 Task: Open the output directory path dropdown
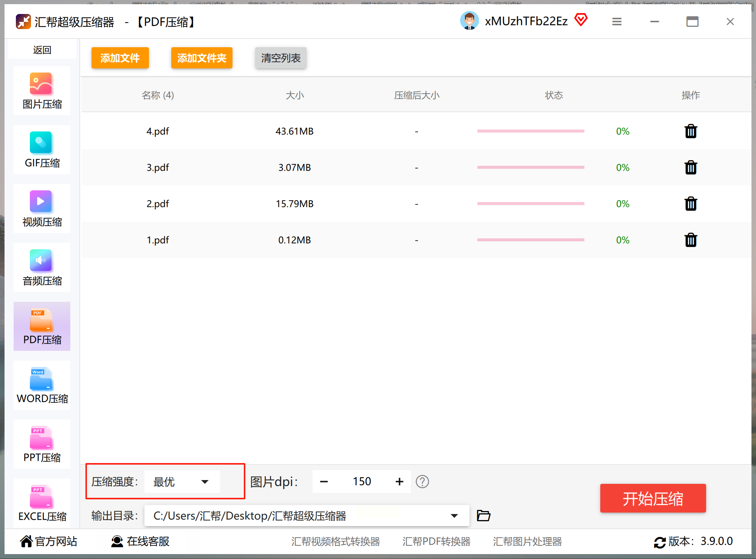click(x=454, y=516)
